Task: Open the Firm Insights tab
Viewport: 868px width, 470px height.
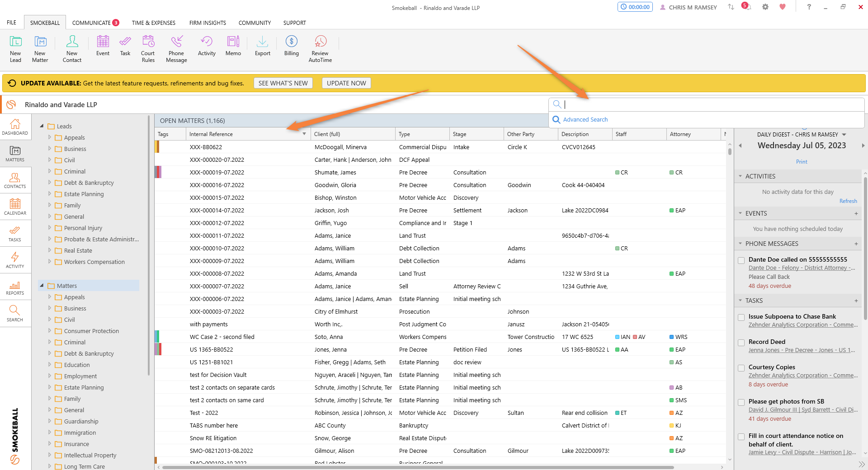Action: [208, 23]
